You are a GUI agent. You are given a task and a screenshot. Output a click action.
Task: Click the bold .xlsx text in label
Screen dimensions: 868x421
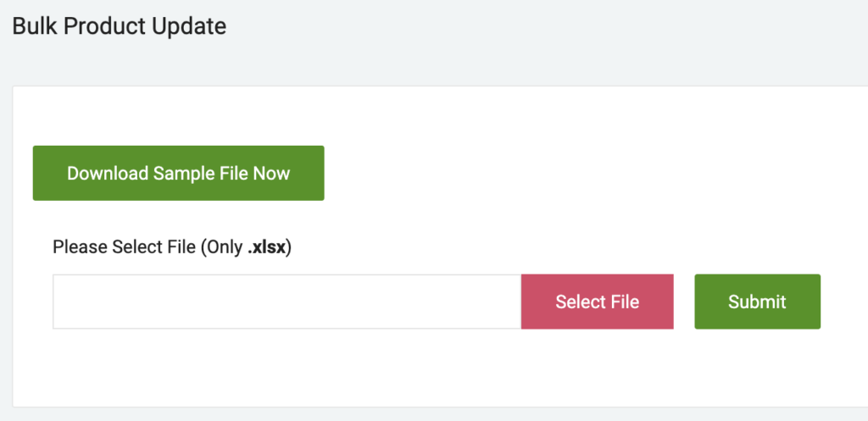[x=268, y=247]
